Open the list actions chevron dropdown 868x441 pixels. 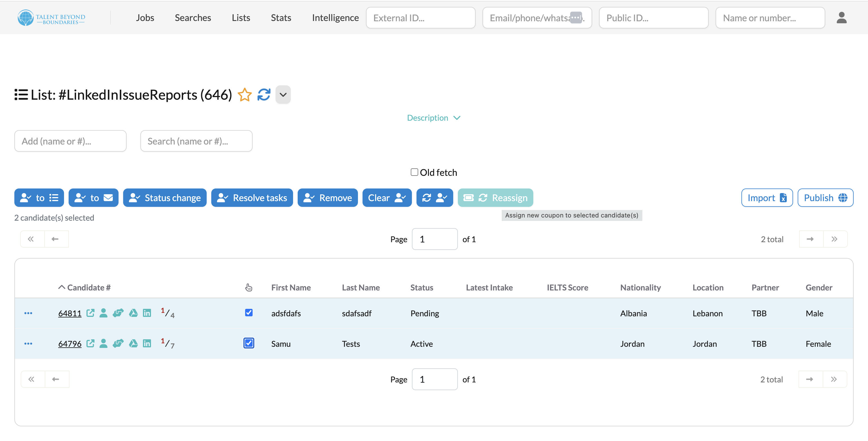pyautogui.click(x=283, y=95)
